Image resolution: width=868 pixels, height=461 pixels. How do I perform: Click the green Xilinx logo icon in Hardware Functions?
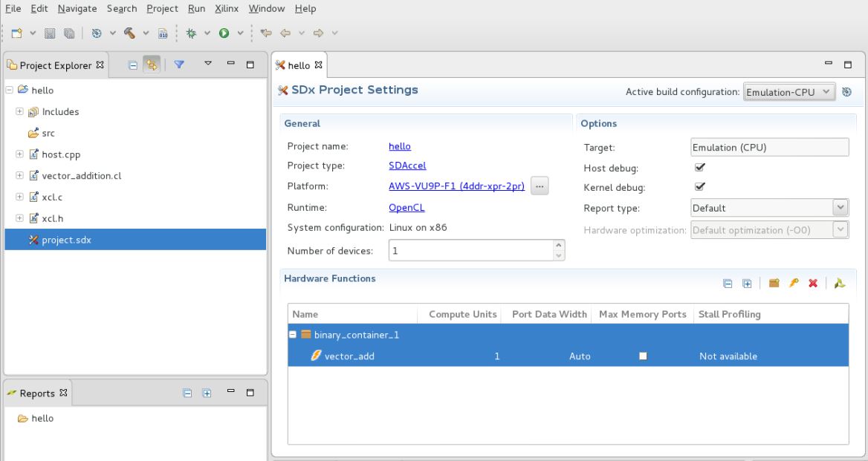[840, 283]
